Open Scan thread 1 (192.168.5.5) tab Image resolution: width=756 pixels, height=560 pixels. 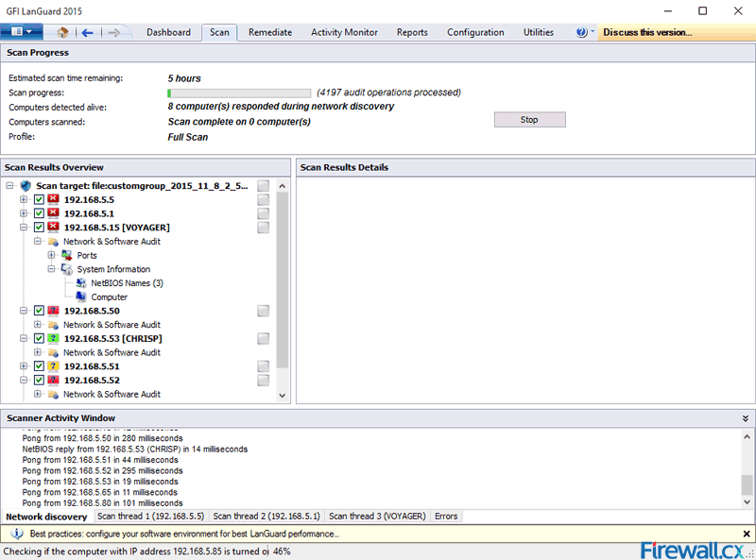150,517
